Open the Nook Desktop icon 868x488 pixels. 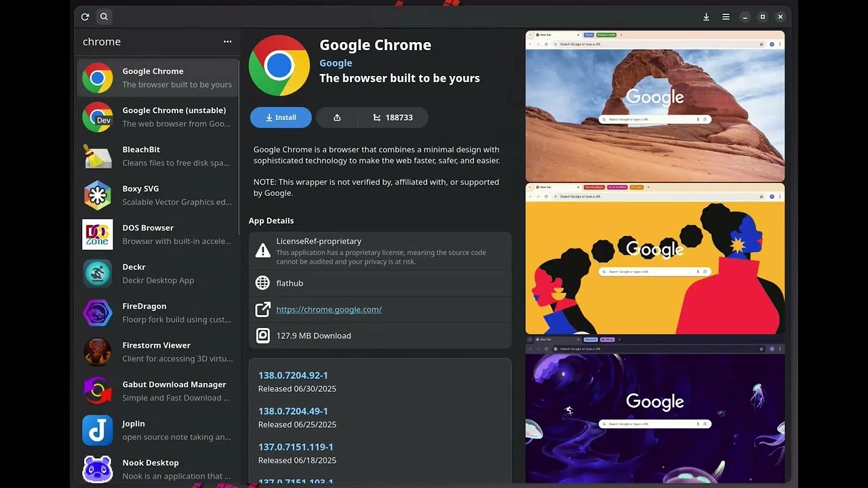point(98,469)
